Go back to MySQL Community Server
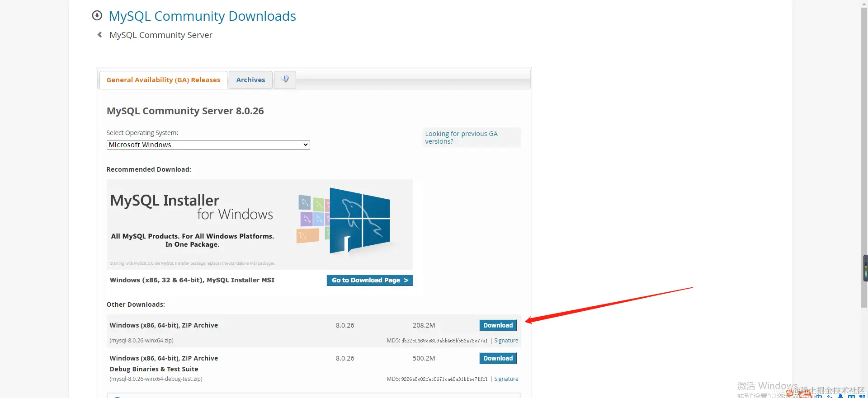Viewport: 868px width, 398px height. [x=160, y=35]
